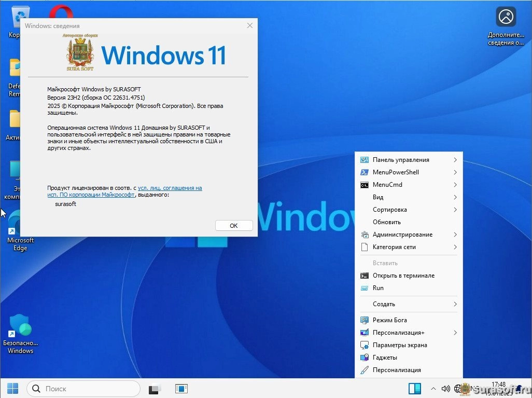Click the Windows Start button

pos(13,388)
